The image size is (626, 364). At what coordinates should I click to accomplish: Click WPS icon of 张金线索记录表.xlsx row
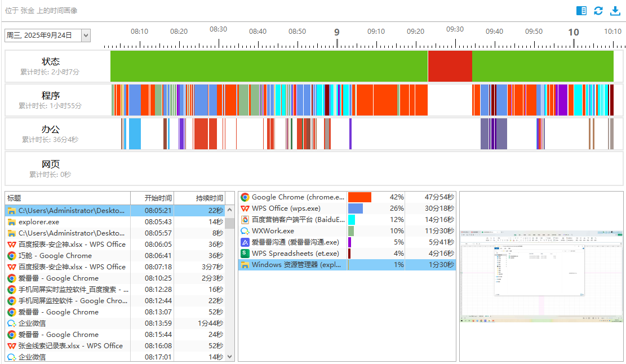click(12, 346)
